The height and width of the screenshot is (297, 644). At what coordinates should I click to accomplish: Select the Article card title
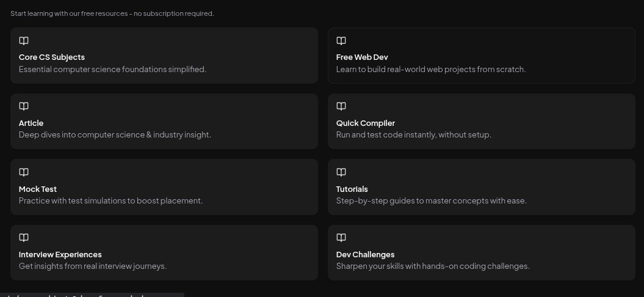tap(31, 123)
